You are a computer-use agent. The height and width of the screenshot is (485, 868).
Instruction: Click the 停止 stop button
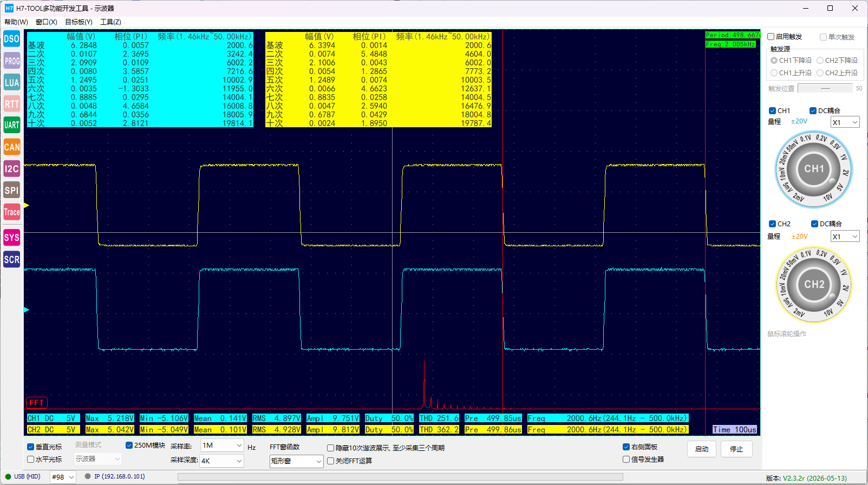(x=736, y=449)
